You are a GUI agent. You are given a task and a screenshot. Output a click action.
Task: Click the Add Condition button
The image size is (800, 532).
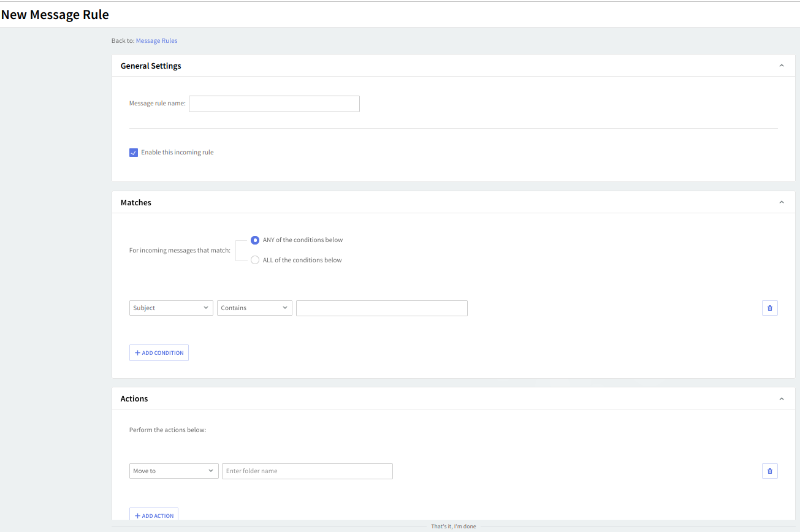[x=159, y=352]
